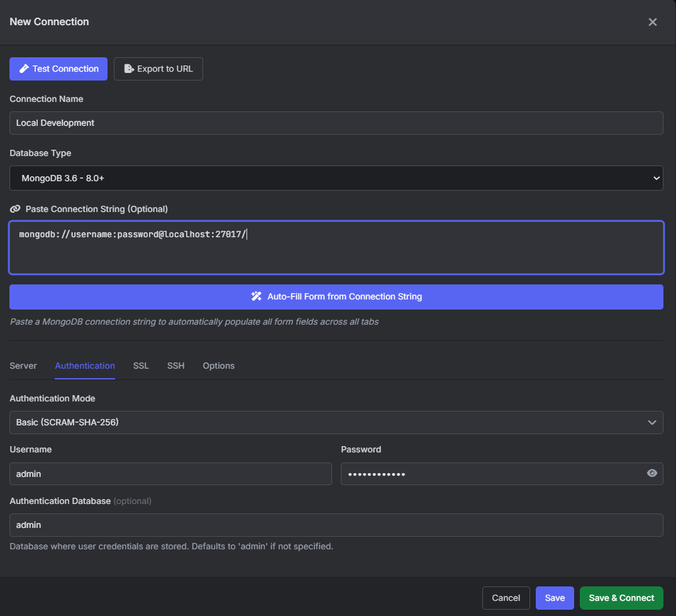The width and height of the screenshot is (676, 616).
Task: Click Save & Connect button
Action: click(x=622, y=598)
